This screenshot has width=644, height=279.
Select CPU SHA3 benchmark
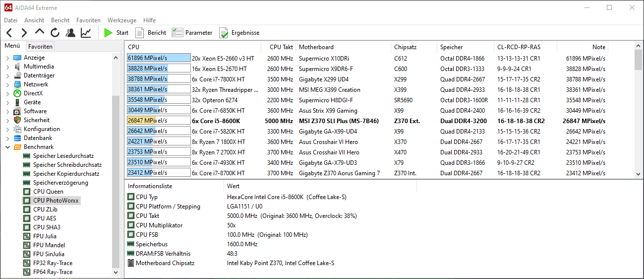47,227
